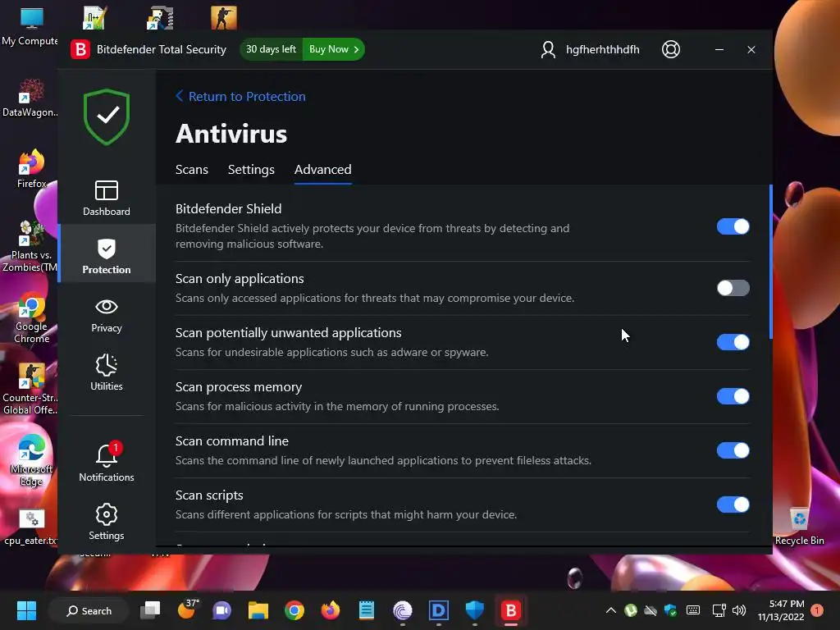This screenshot has width=840, height=630.
Task: Toggle Scan command line off
Action: [x=733, y=450]
